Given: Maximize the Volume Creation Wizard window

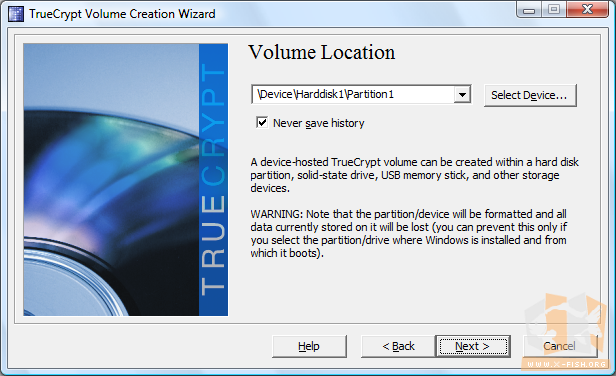Looking at the screenshot, I should tap(554, 9).
